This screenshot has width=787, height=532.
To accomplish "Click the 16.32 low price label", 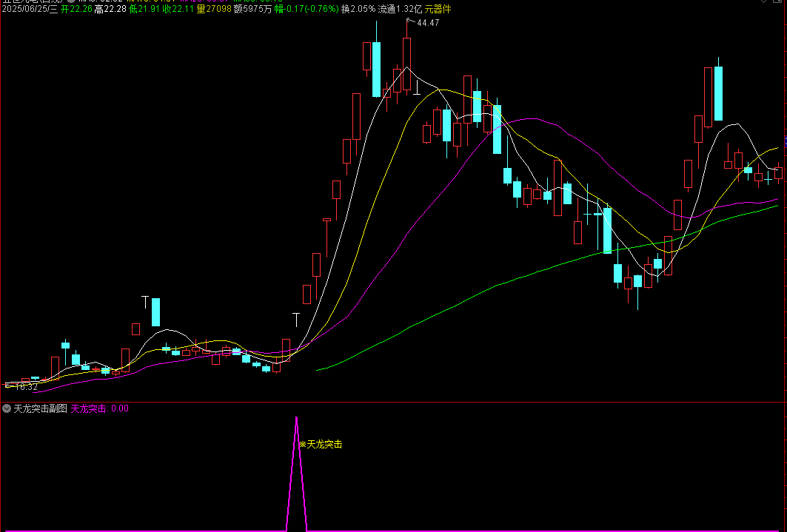I will pos(26,387).
